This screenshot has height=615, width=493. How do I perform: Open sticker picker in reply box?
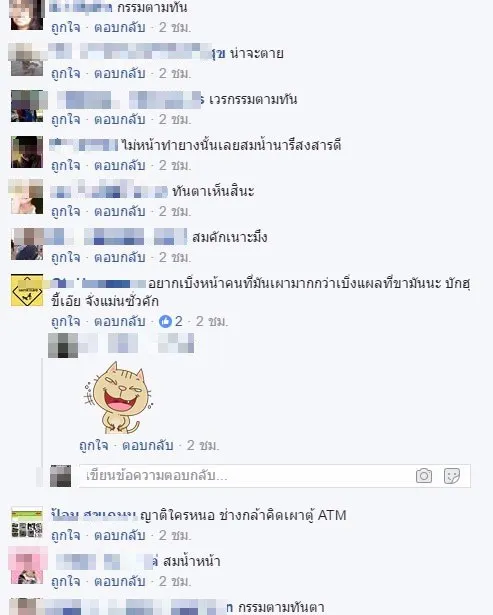click(x=451, y=476)
